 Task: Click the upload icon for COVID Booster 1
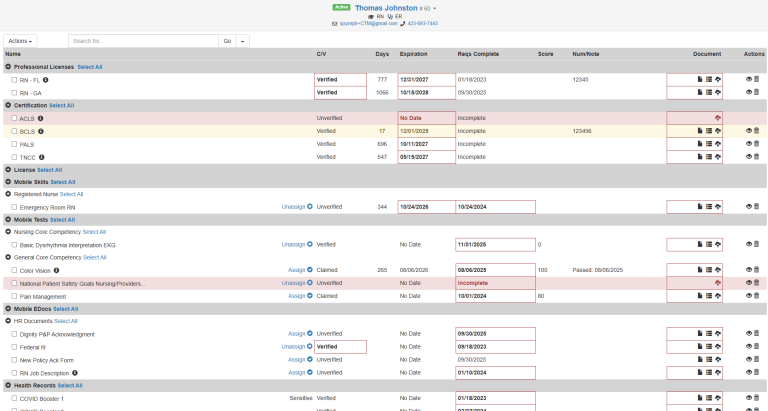(x=718, y=398)
